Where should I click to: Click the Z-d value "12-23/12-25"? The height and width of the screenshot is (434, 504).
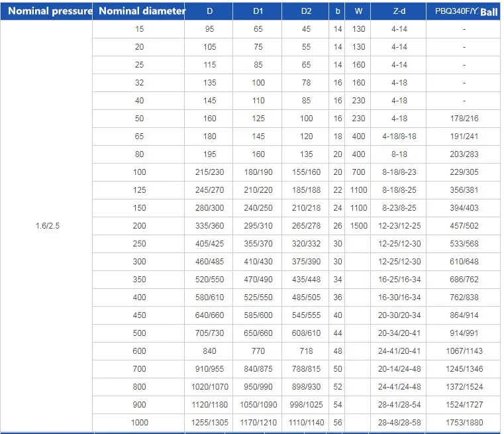point(399,226)
